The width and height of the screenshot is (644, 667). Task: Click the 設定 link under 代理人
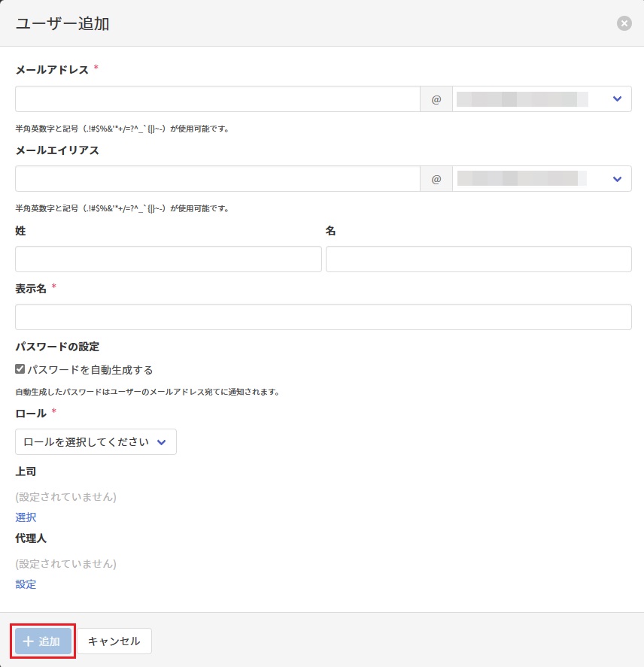coord(26,584)
